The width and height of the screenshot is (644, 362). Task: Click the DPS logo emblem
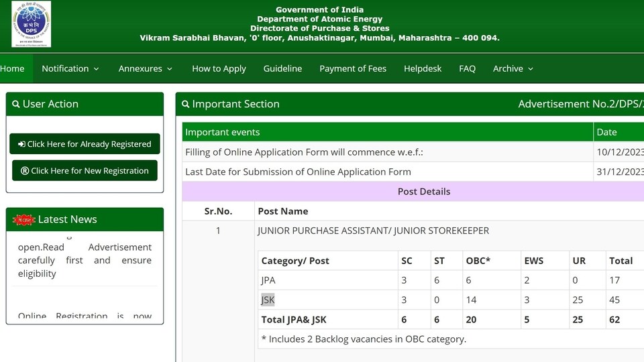point(32,24)
